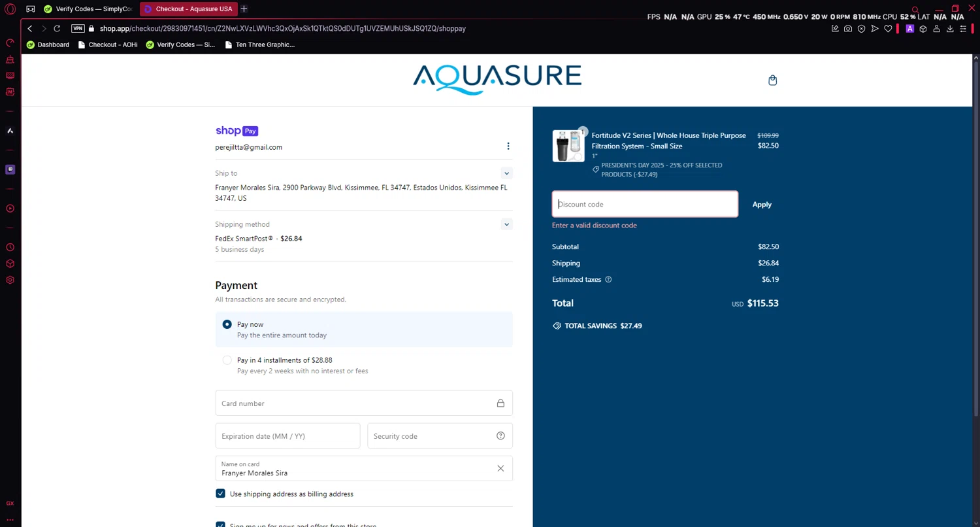
Task: Open Twitch from the Opera sidebar
Action: coord(10,169)
